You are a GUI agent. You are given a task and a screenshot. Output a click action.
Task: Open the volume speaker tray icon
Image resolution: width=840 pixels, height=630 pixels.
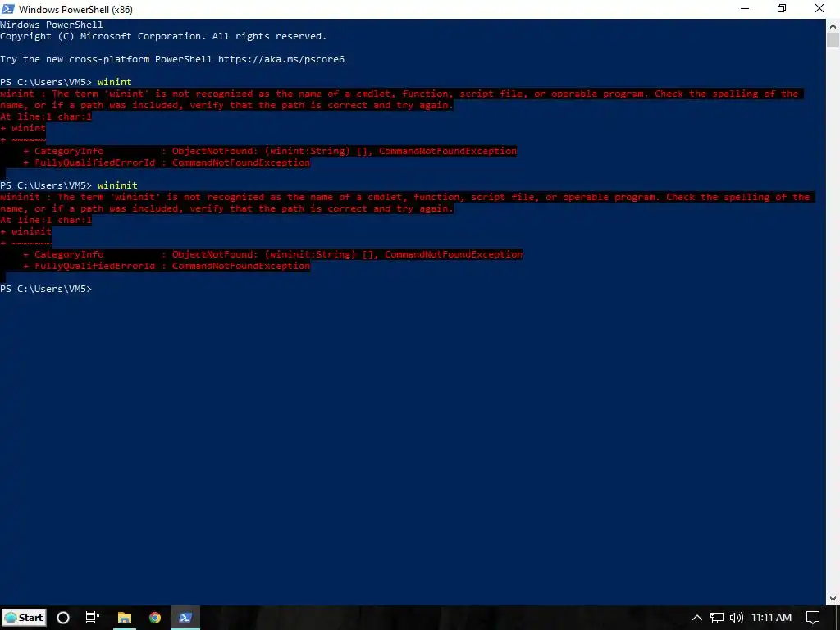click(737, 618)
